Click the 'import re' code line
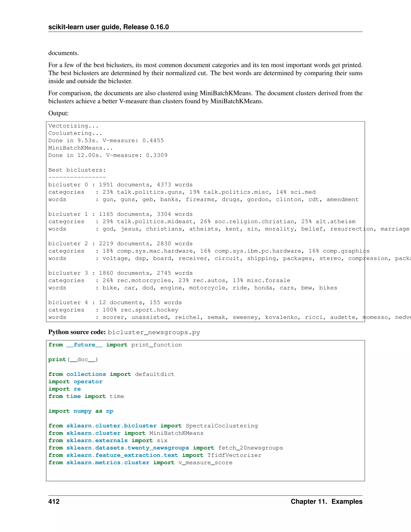 coord(65,389)
